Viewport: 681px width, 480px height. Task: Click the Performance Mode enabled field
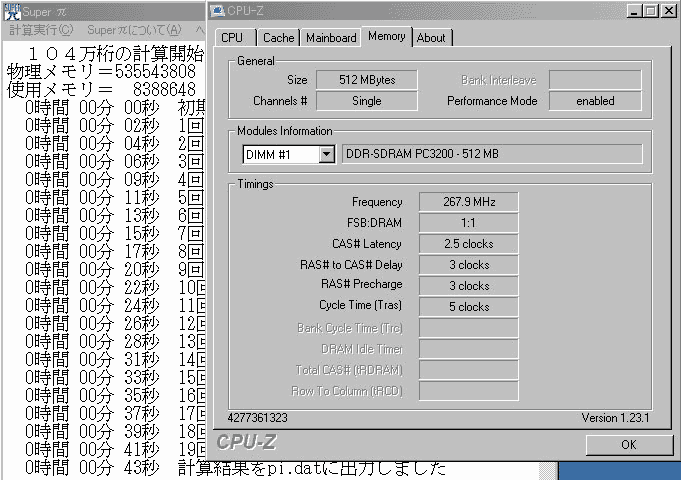click(x=595, y=101)
